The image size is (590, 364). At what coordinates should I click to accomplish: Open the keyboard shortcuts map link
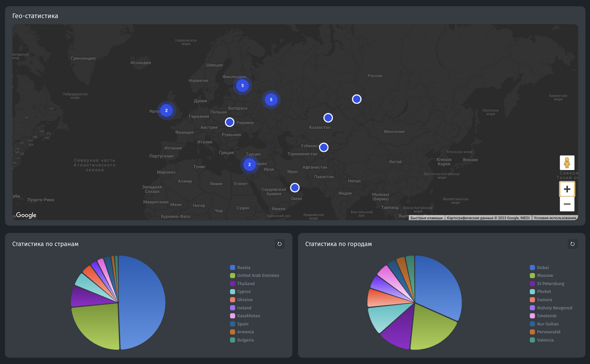pyautogui.click(x=427, y=218)
